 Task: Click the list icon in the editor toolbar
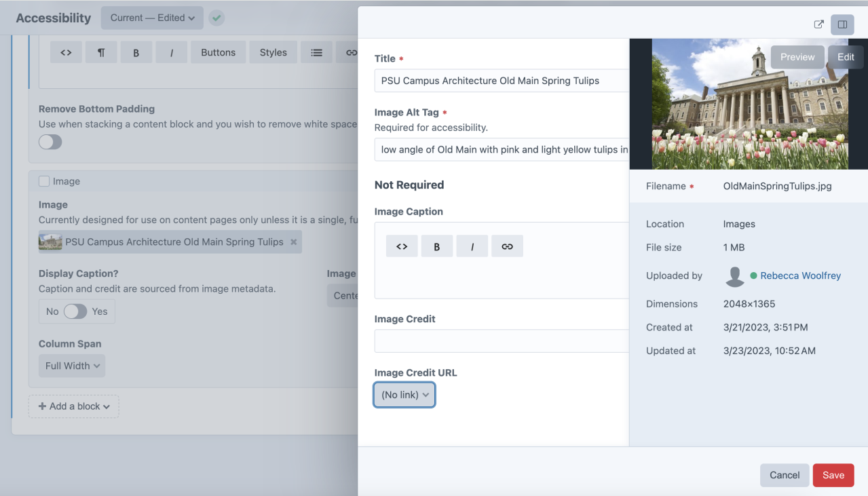pyautogui.click(x=316, y=52)
